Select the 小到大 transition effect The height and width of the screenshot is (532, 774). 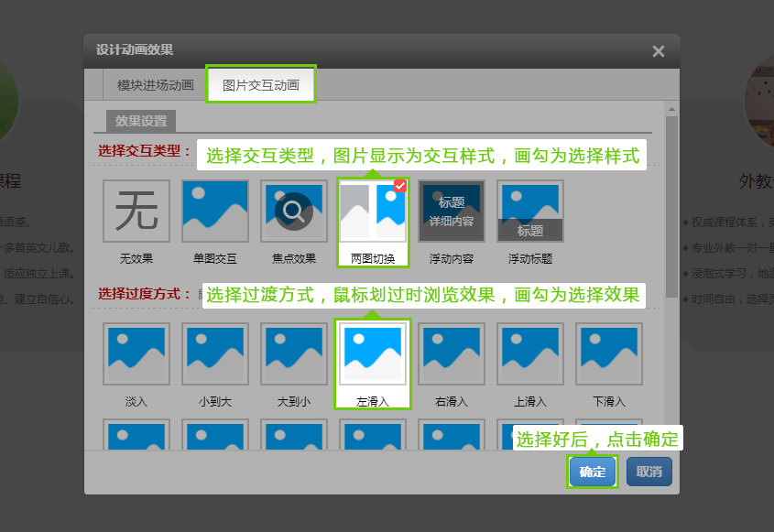coord(215,353)
